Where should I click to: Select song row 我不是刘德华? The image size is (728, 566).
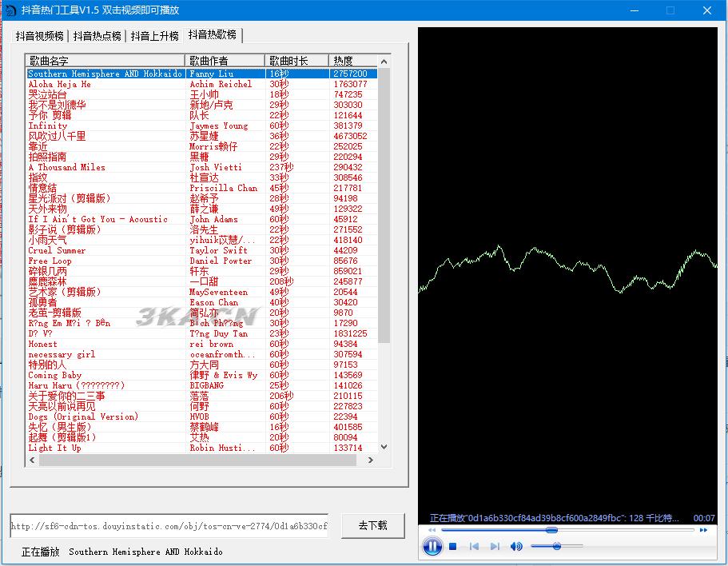201,105
